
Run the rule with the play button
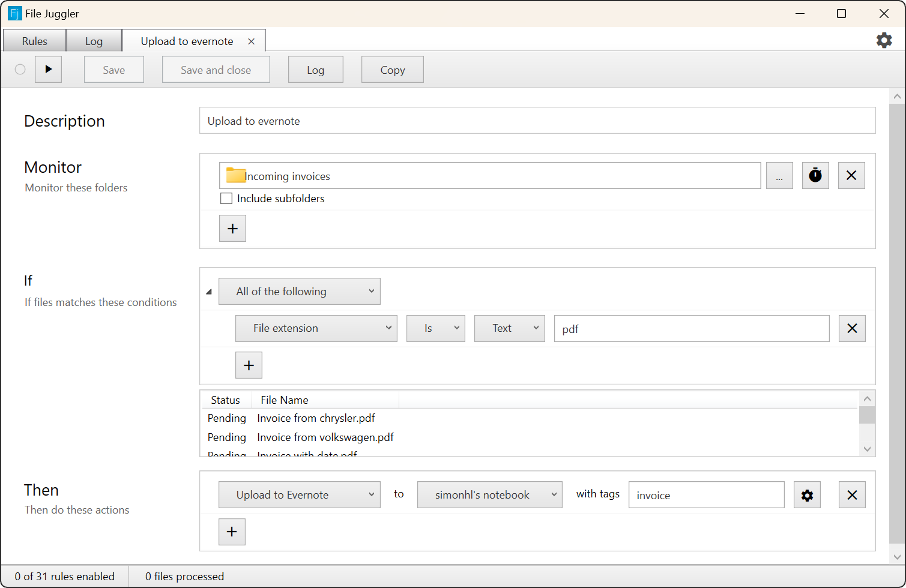49,70
